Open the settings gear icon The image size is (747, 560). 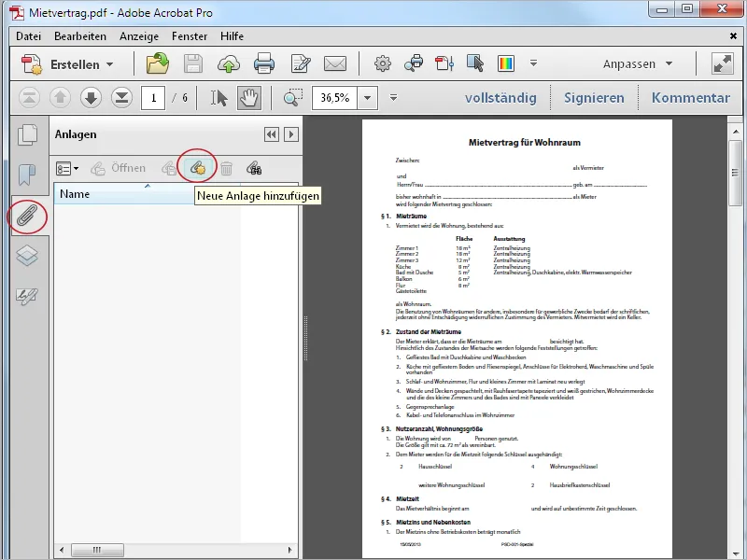383,63
